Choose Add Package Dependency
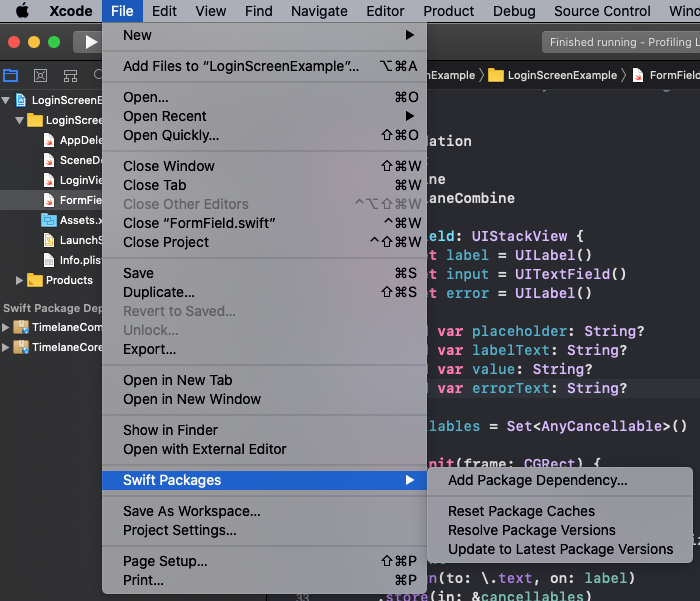 pos(560,480)
